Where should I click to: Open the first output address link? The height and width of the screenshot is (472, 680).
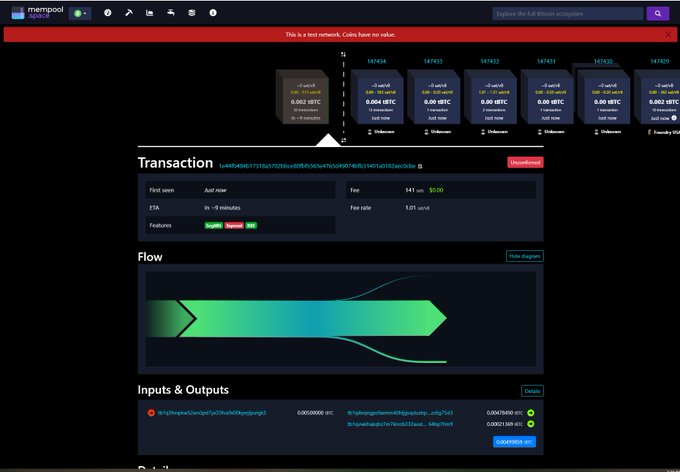click(x=400, y=413)
